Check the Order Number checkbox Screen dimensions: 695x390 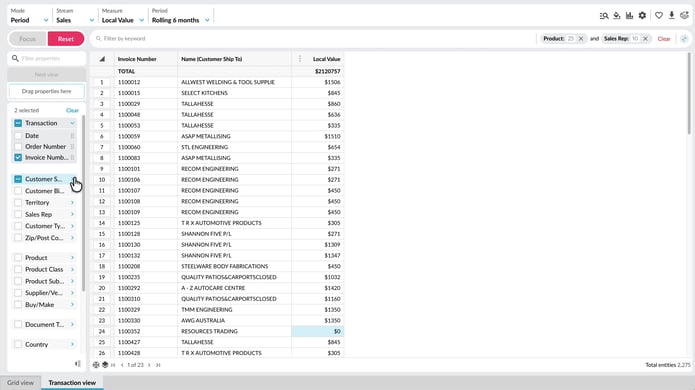tap(18, 147)
